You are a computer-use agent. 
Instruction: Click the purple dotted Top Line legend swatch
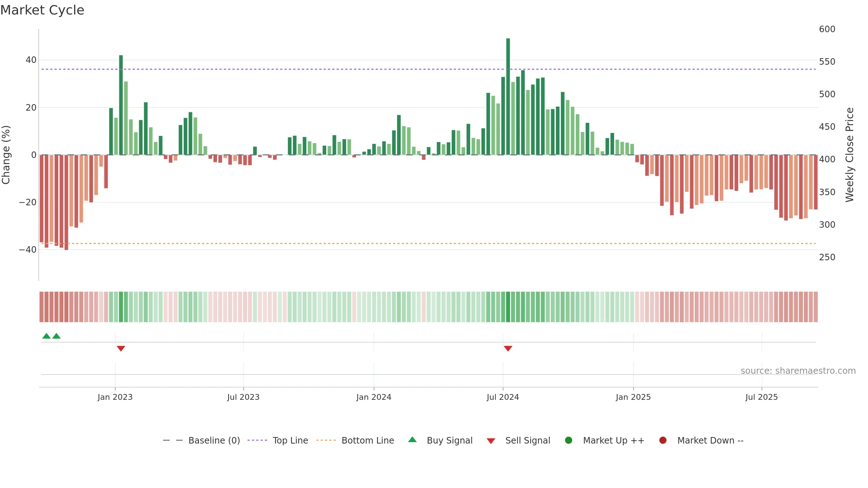(x=257, y=440)
